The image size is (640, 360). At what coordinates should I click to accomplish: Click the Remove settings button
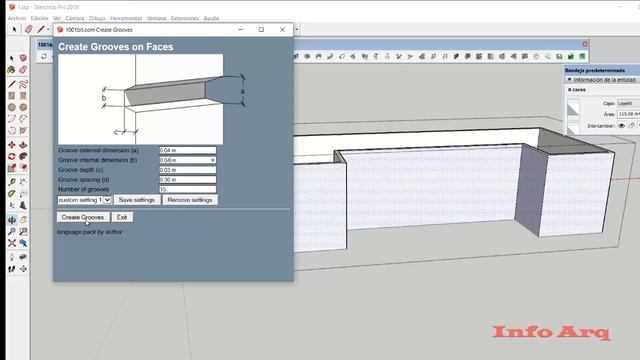coord(190,200)
